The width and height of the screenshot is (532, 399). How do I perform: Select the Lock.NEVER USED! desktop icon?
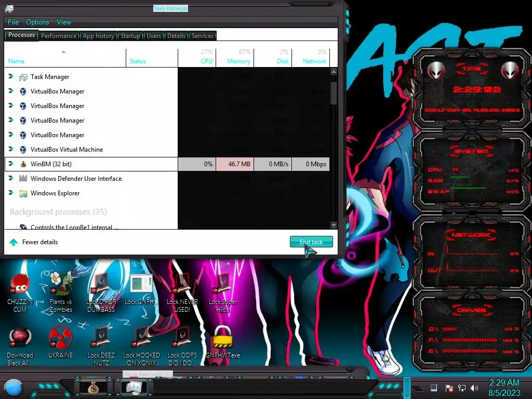point(182,292)
